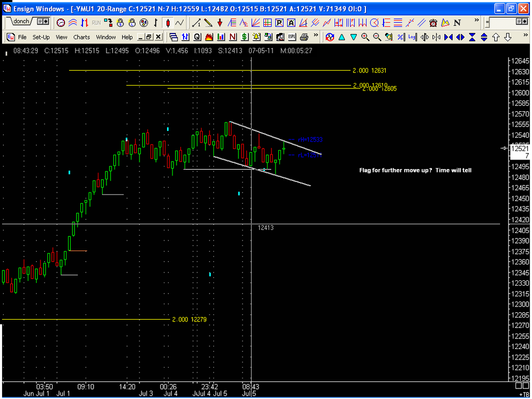Select the trend line draw tool
532x399 pixels.
[x=196, y=23]
